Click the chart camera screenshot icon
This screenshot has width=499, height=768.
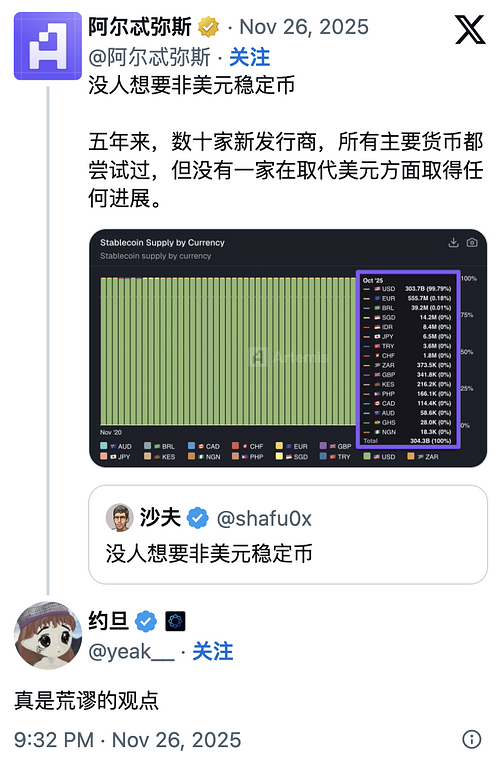point(472,242)
